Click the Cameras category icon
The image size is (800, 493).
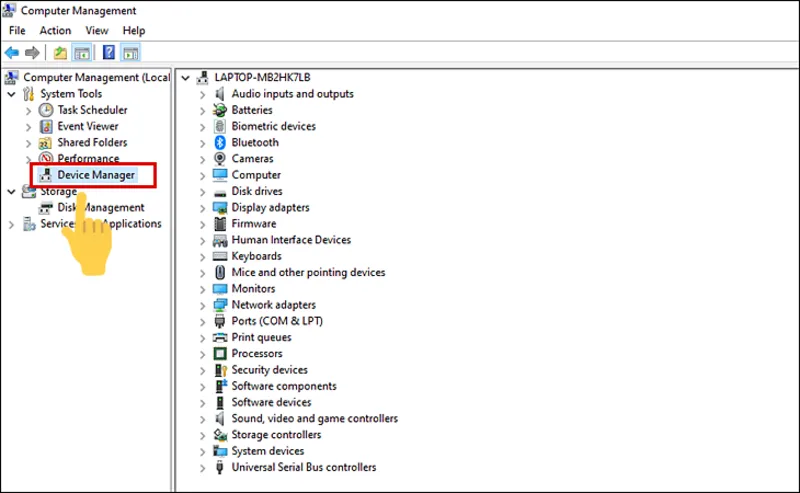[220, 159]
